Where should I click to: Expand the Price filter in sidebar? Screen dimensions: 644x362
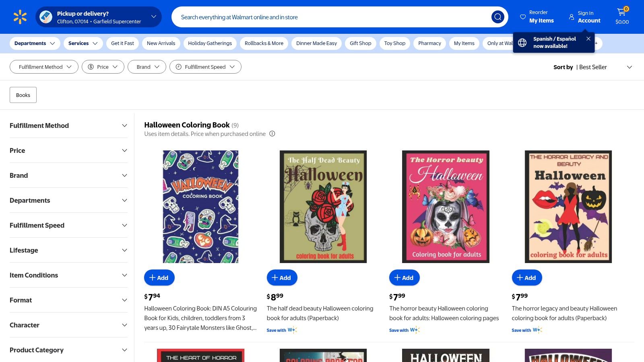click(x=68, y=150)
